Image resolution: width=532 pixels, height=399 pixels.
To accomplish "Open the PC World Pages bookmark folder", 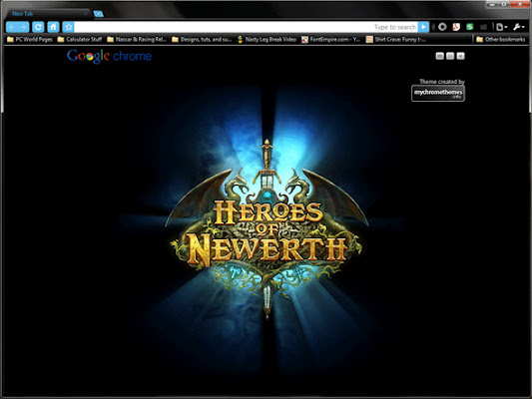I will pyautogui.click(x=30, y=39).
